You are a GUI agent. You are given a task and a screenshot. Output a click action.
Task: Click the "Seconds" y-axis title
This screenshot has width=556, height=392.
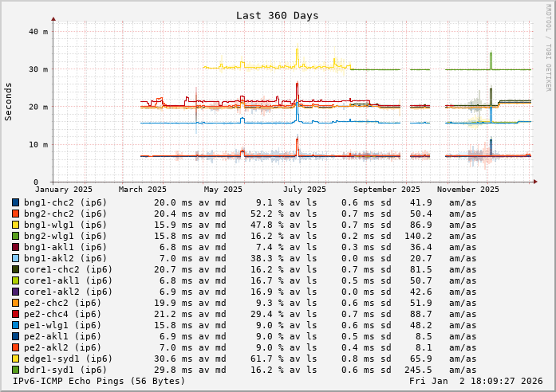[9, 101]
